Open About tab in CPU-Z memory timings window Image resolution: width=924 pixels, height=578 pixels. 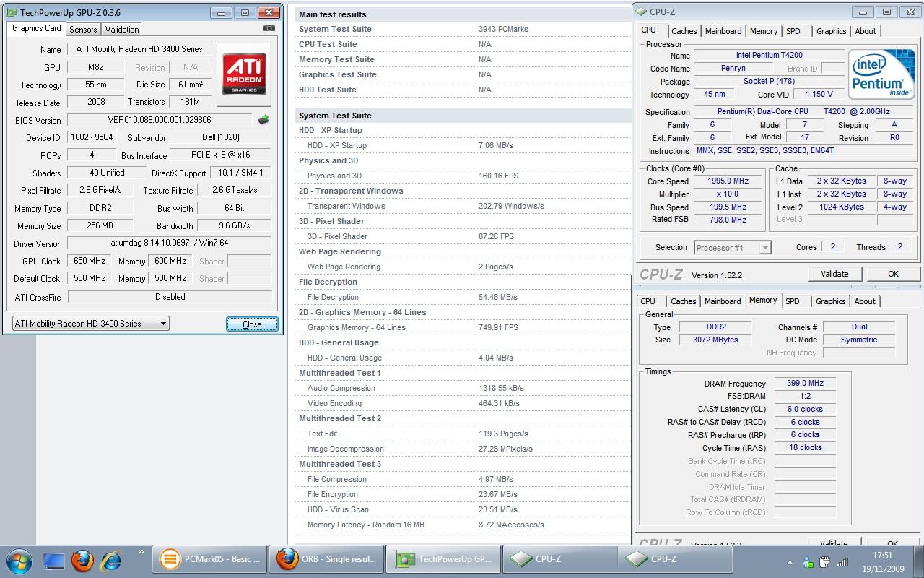point(865,301)
